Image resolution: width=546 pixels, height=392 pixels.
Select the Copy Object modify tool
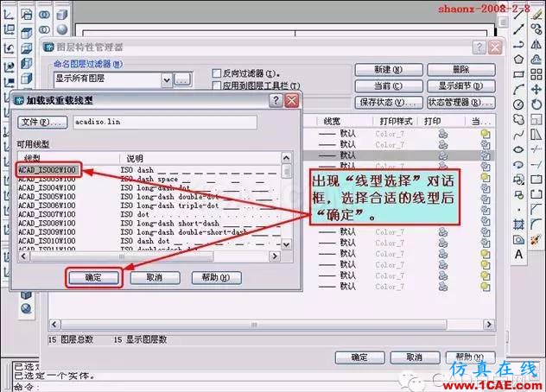point(536,28)
